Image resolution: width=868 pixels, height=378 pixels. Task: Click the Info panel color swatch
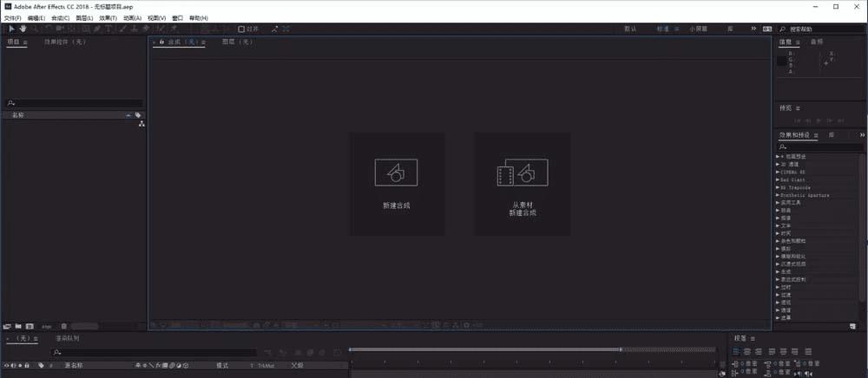pyautogui.click(x=782, y=62)
